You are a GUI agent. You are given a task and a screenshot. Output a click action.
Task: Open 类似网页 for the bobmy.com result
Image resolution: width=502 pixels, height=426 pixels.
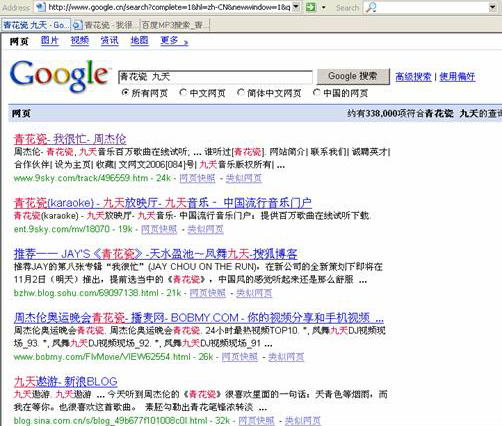pyautogui.click(x=286, y=357)
